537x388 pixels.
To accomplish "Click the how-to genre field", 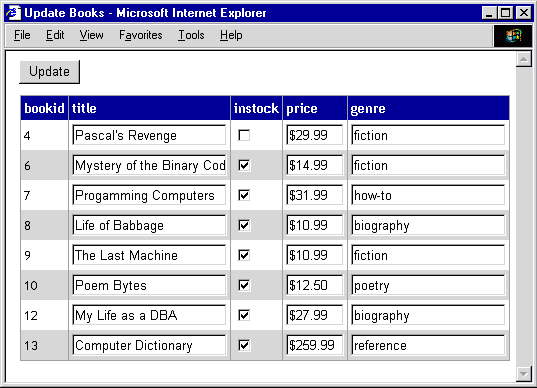I will [428, 195].
